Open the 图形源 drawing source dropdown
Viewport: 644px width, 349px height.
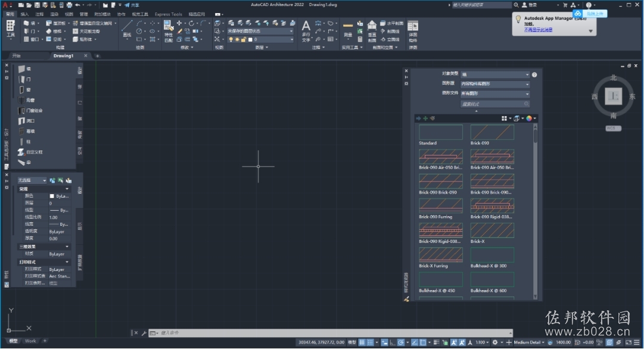pos(495,84)
